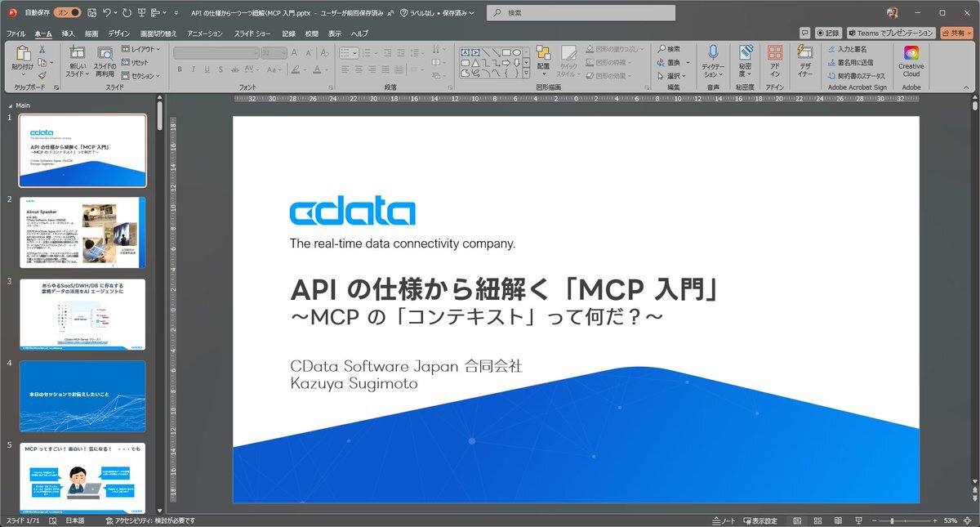Toggle align text left
This screenshot has height=527, width=980.
point(345,69)
